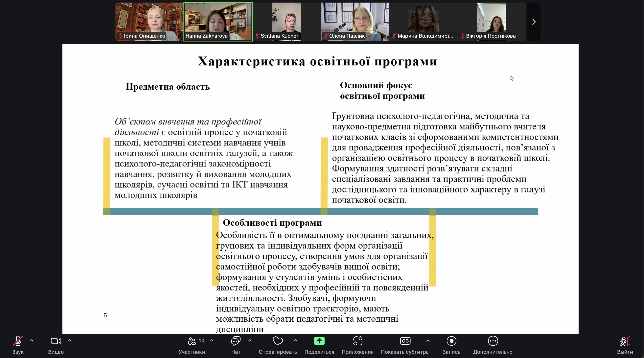Open video options chevron next to Видео
The height and width of the screenshot is (358, 644).
[70, 341]
